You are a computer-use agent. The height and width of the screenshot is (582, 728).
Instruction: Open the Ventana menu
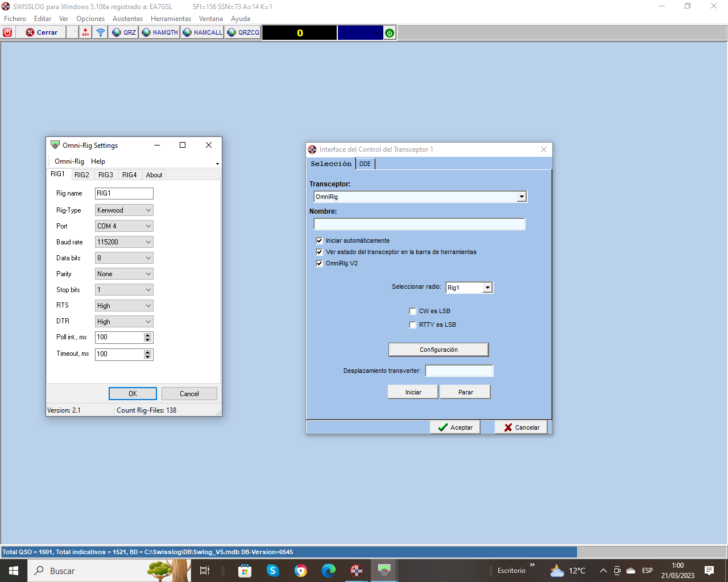[211, 19]
